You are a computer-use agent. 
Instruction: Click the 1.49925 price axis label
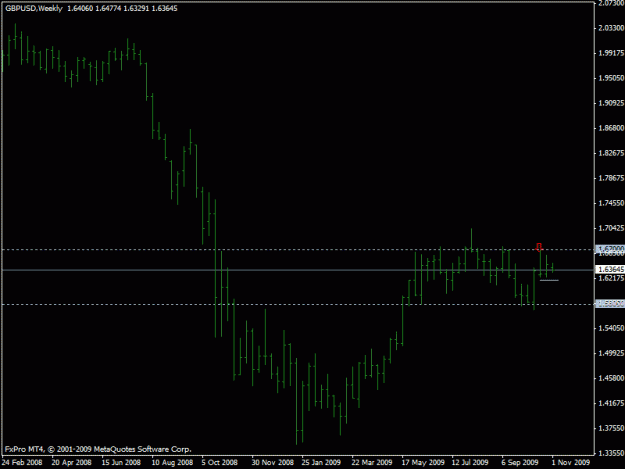(x=611, y=353)
